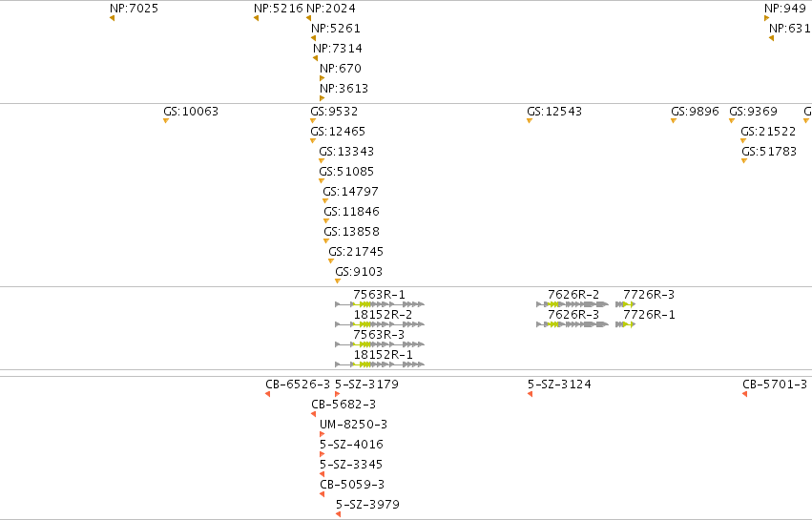Click the GS:14797 feature label

[350, 192]
